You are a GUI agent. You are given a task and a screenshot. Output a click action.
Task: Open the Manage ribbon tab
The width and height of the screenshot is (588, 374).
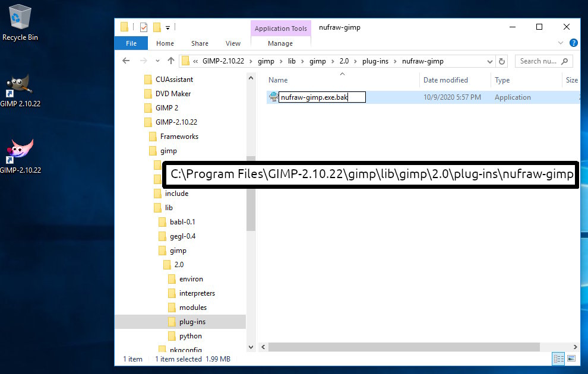pos(280,43)
